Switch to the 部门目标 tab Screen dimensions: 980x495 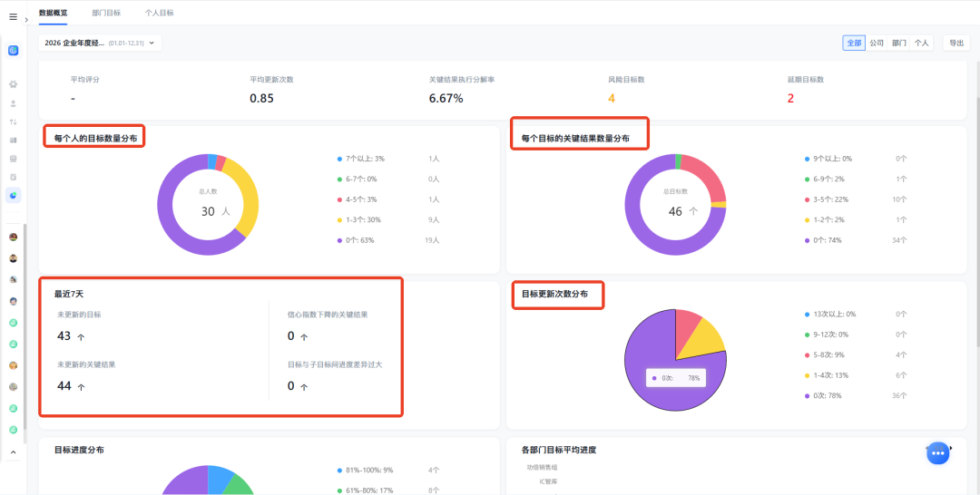[105, 13]
